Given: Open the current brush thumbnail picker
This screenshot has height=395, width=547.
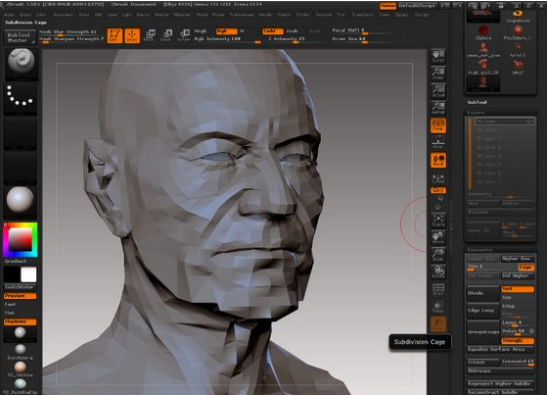Looking at the screenshot, I should click(21, 64).
